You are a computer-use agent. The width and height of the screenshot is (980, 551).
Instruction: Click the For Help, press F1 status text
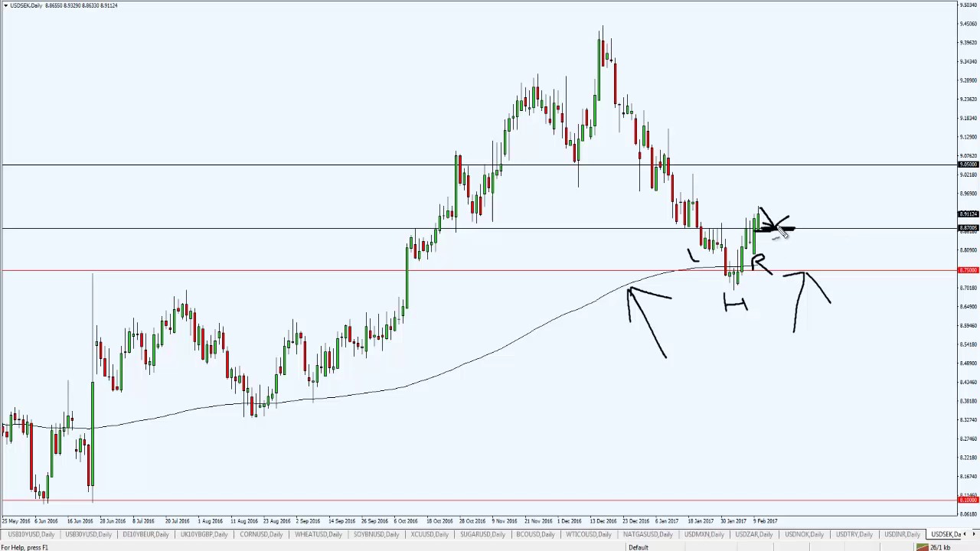[x=24, y=547]
